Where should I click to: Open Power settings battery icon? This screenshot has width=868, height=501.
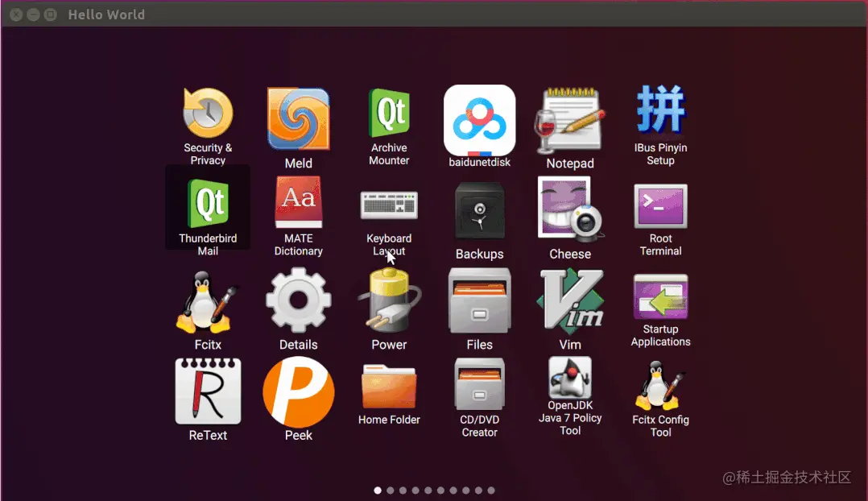pos(389,300)
